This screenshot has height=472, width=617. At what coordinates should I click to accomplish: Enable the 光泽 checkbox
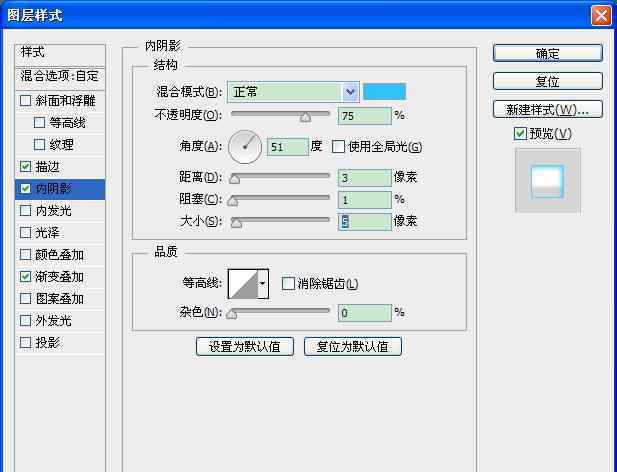click(x=26, y=233)
